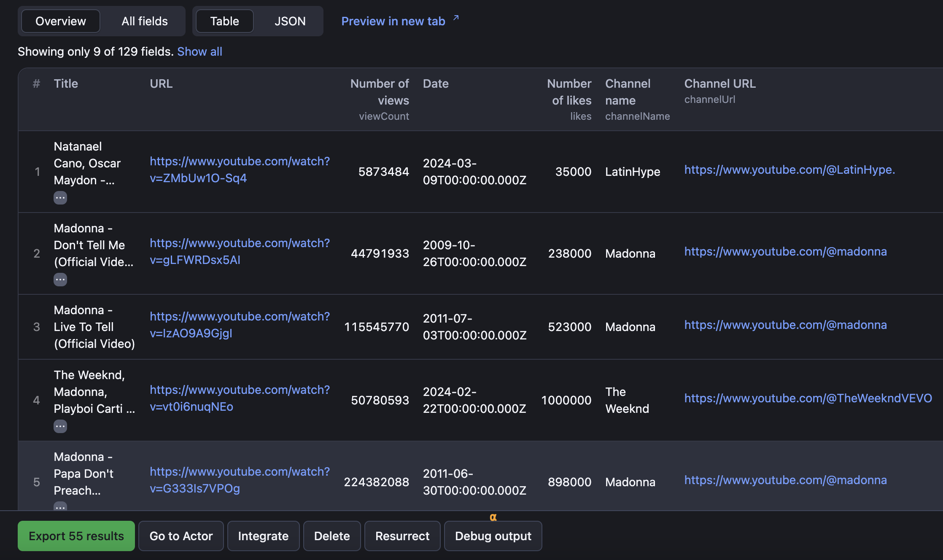Delete the dataset results
The height and width of the screenshot is (560, 943).
(x=331, y=536)
